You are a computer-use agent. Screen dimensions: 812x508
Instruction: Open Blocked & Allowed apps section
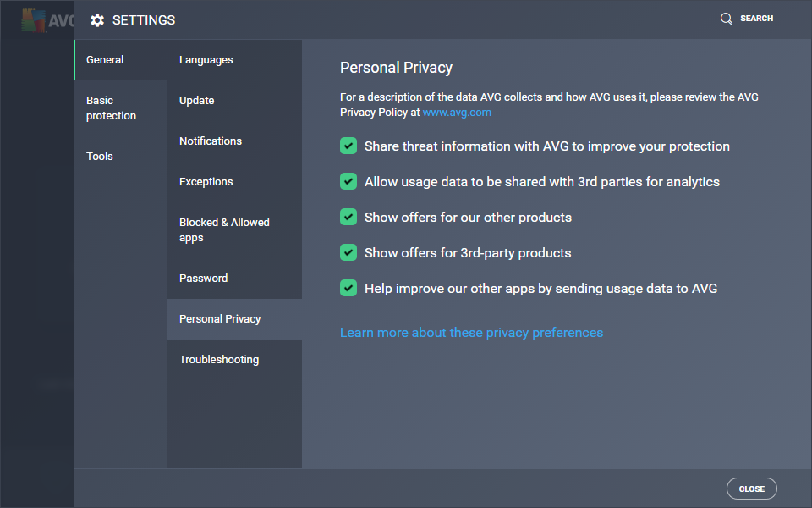[224, 230]
